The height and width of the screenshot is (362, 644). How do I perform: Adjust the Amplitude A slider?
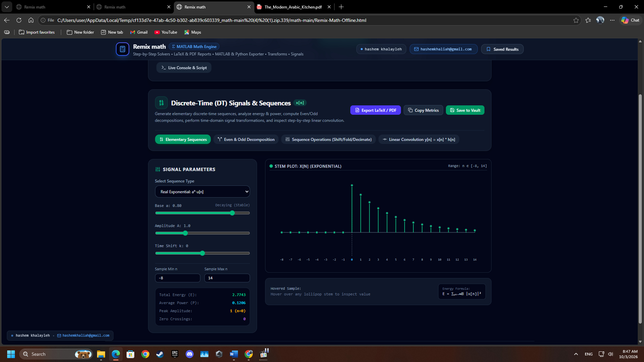(x=202, y=233)
